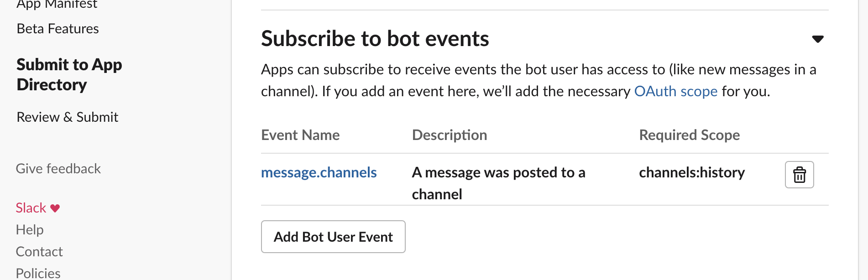
Task: Open Review & Submit page
Action: point(67,117)
